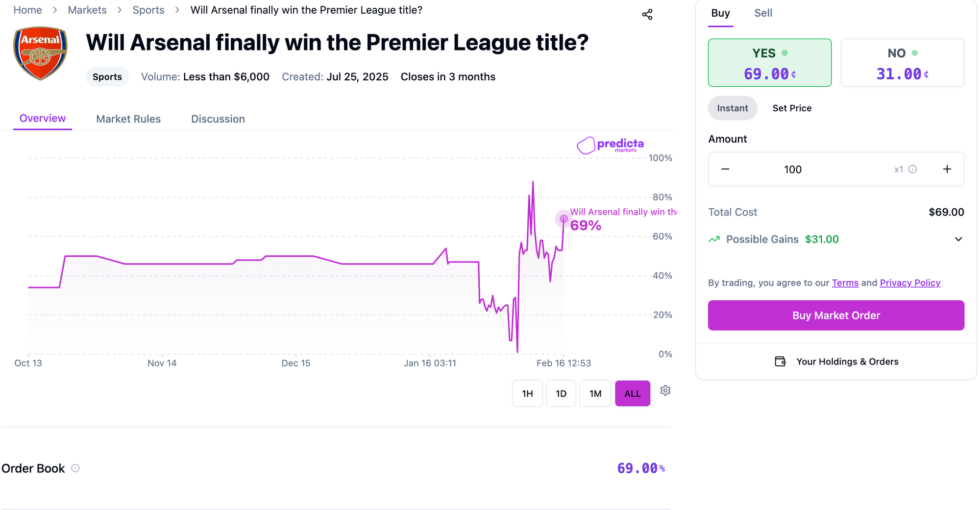Screen dimensions: 980x510
Task: Select the 1M chart timeframe
Action: pyautogui.click(x=595, y=393)
